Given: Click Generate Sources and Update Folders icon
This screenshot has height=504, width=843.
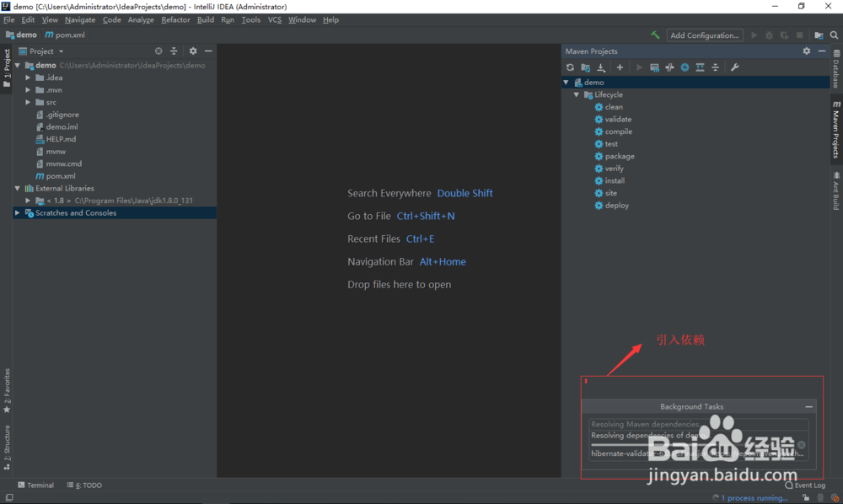Looking at the screenshot, I should (x=586, y=67).
